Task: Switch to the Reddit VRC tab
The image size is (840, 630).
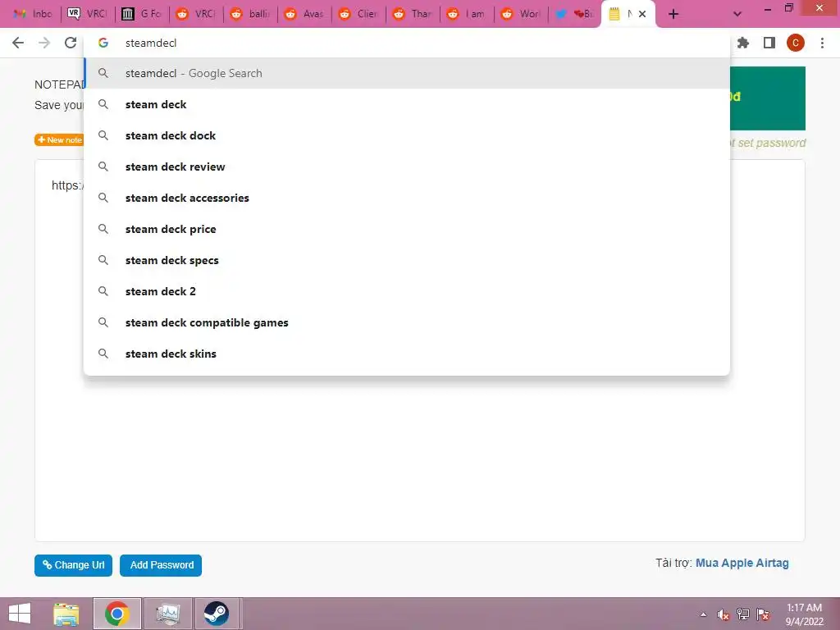Action: tap(196, 14)
